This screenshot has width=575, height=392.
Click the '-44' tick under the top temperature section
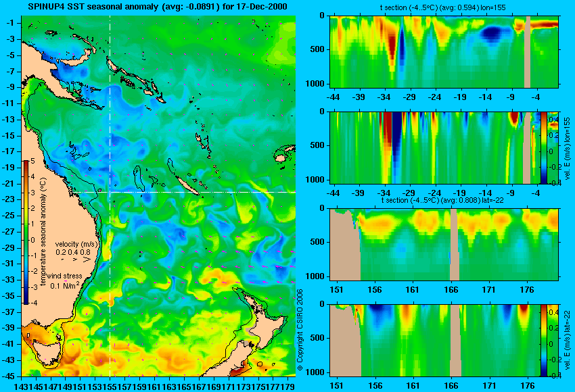(x=333, y=97)
